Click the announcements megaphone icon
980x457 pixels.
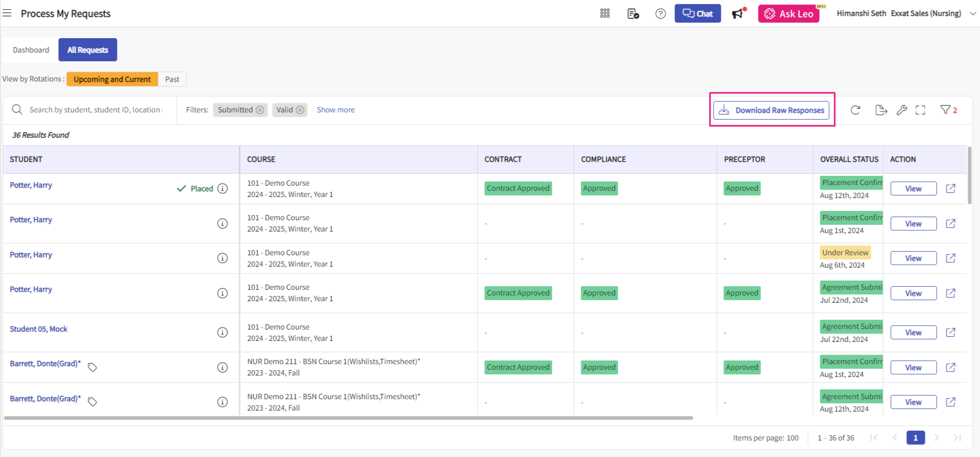738,14
